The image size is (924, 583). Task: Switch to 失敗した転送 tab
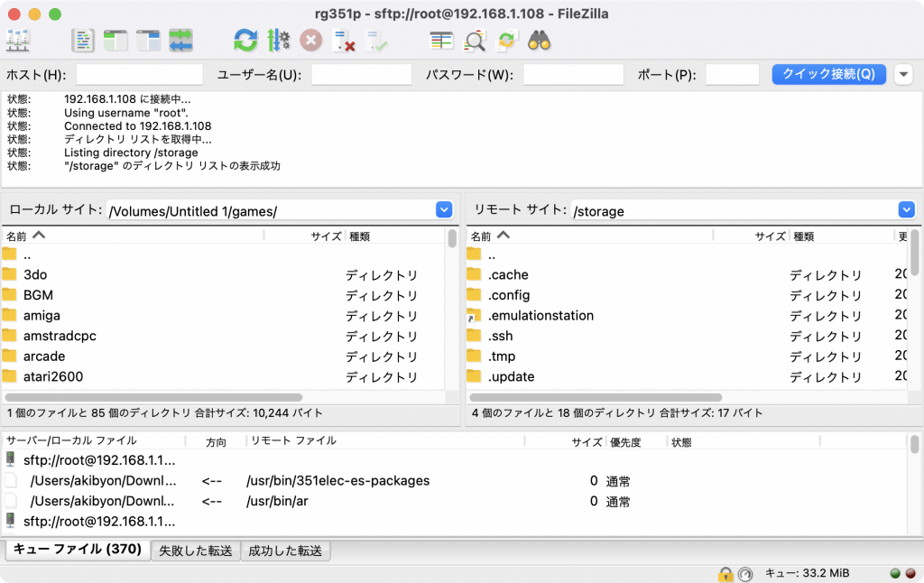196,551
